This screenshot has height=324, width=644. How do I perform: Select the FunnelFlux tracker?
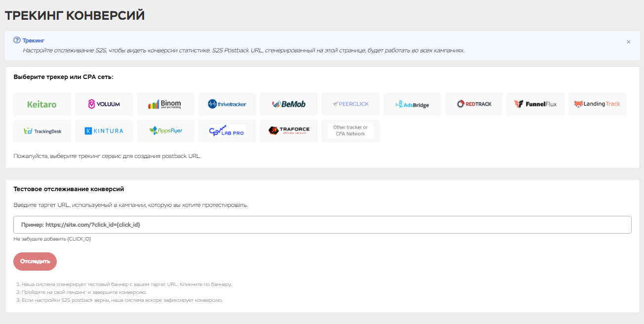point(535,104)
